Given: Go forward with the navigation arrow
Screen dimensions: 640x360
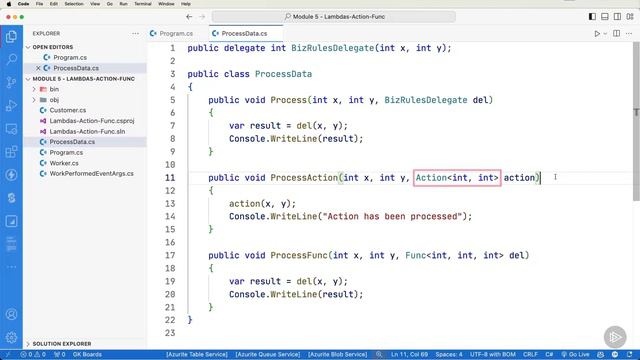Looking at the screenshot, I should [x=202, y=17].
